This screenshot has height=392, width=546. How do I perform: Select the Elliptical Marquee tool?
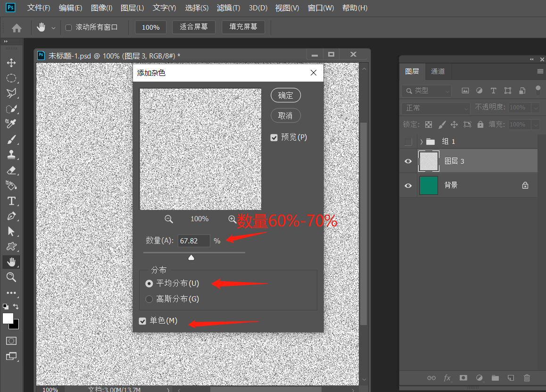11,78
